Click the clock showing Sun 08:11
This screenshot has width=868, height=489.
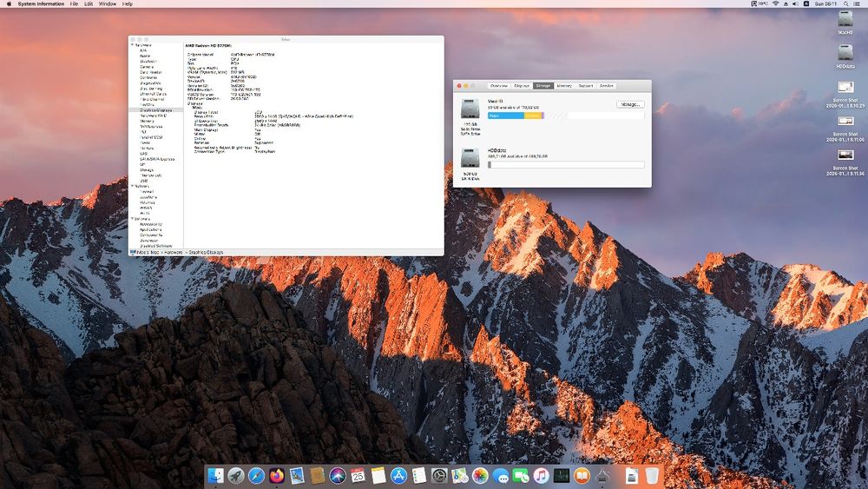[825, 3]
